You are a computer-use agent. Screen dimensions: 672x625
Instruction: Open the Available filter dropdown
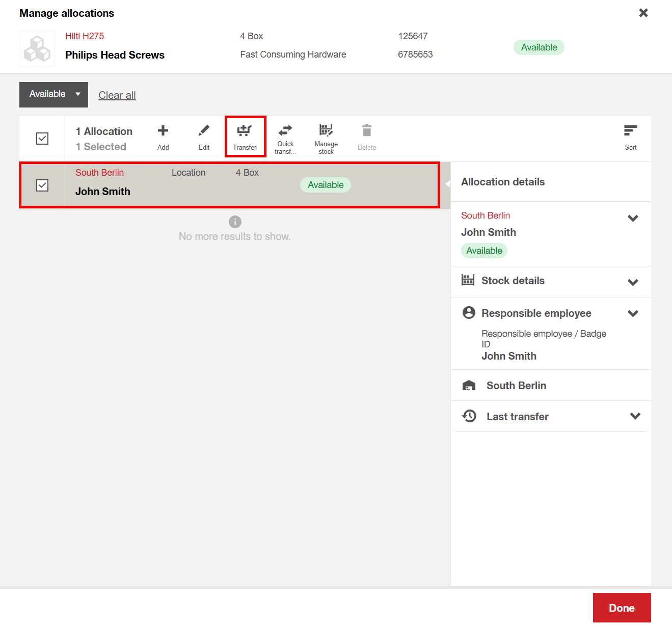tap(53, 94)
